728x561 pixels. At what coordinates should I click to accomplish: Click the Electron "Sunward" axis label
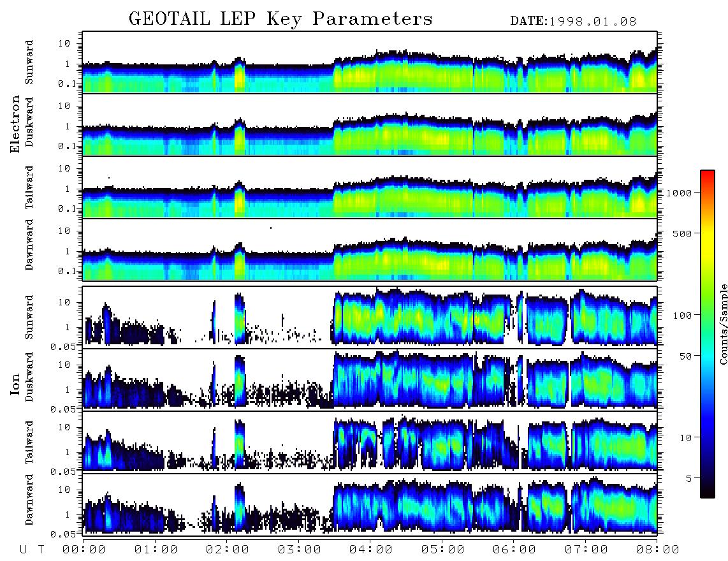tap(29, 62)
